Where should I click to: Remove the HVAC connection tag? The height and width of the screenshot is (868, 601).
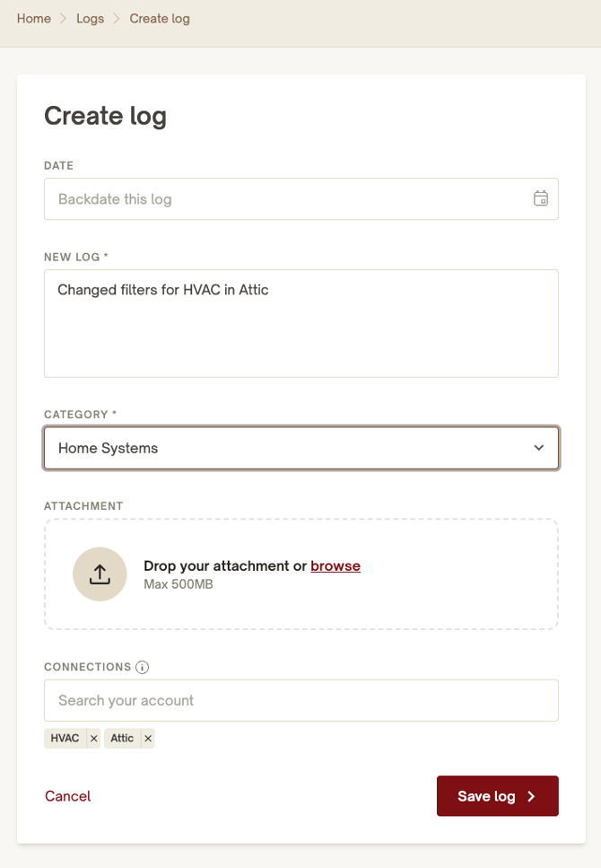93,739
